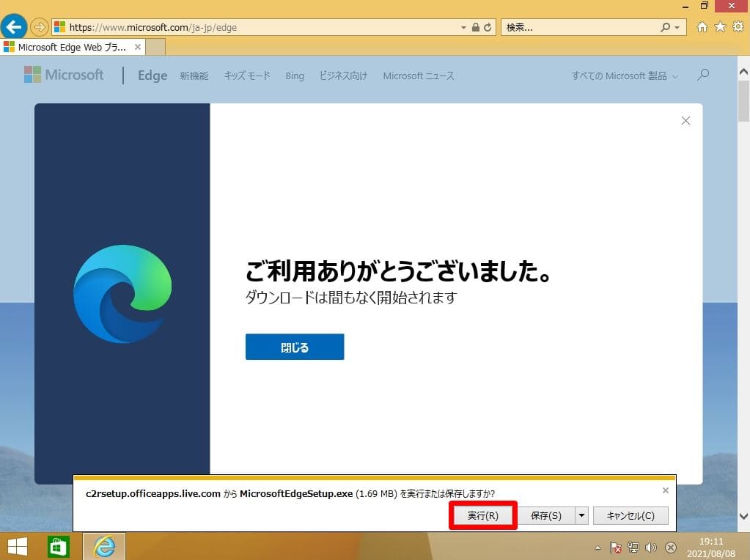Open Favorites star icon
This screenshot has width=750, height=560.
(720, 27)
